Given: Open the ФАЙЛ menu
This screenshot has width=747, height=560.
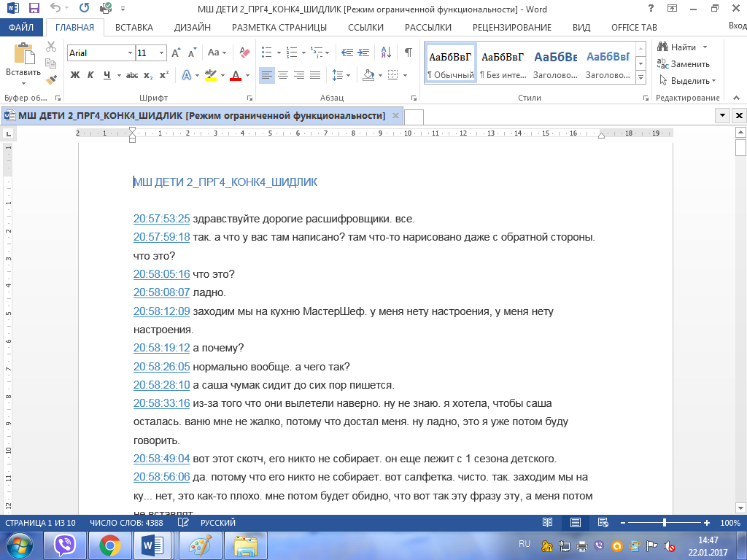Looking at the screenshot, I should pyautogui.click(x=21, y=27).
